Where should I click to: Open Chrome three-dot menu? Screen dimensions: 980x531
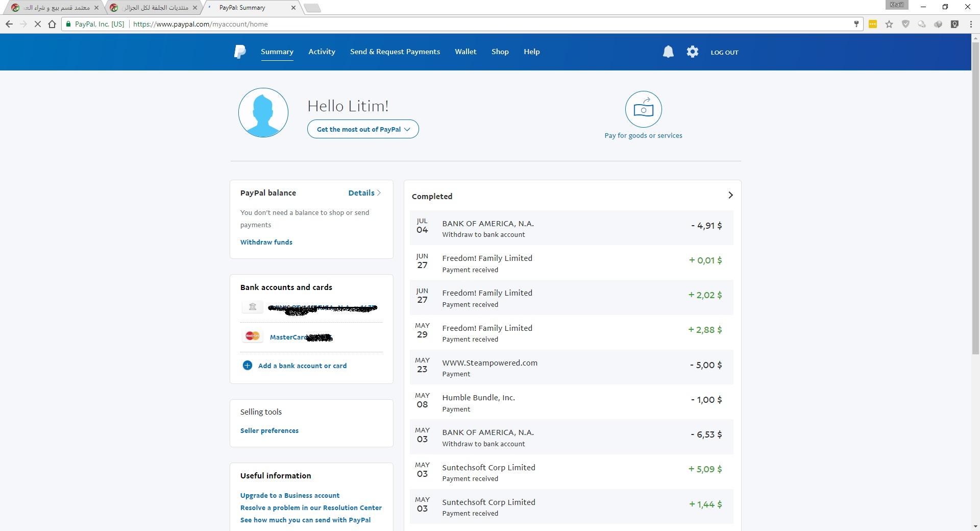click(x=971, y=24)
